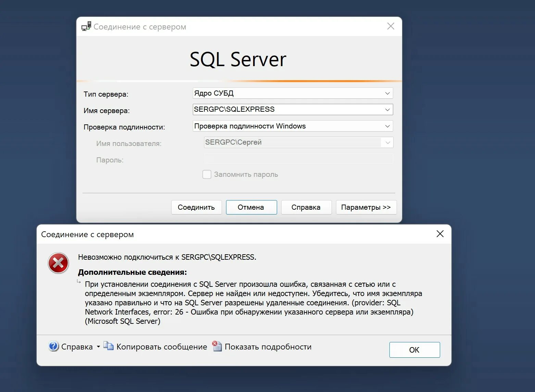Image resolution: width=535 pixels, height=392 pixels.
Task: Click the Копировать сообщение link
Action: pyautogui.click(x=161, y=346)
